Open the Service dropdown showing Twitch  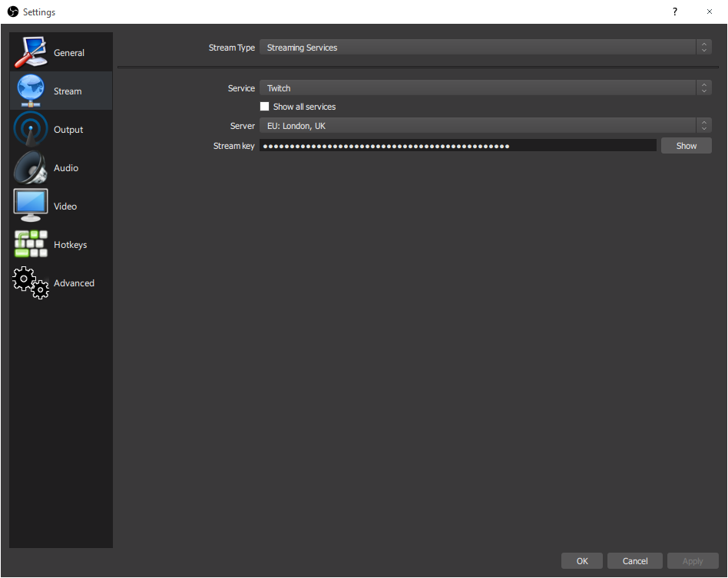485,88
